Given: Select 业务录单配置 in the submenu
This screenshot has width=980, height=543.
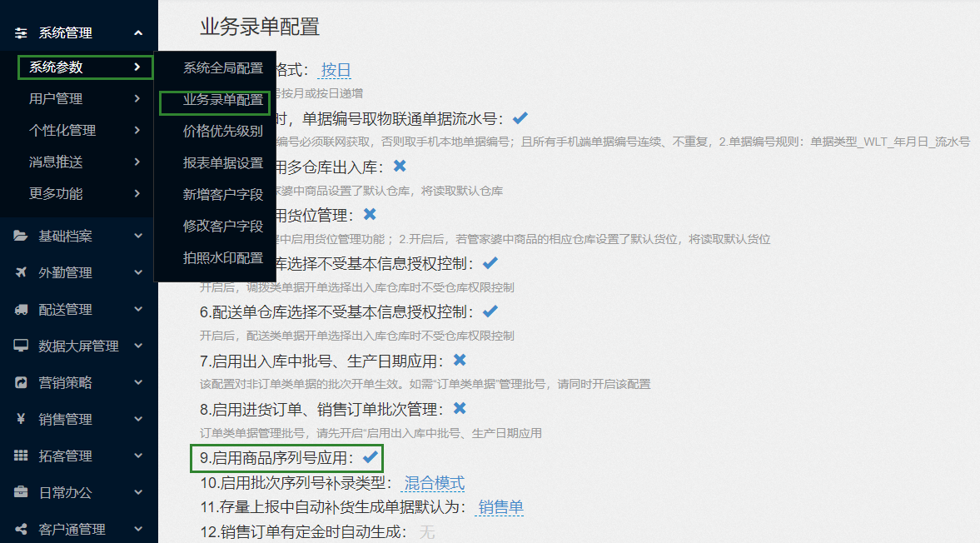Looking at the screenshot, I should tap(222, 100).
